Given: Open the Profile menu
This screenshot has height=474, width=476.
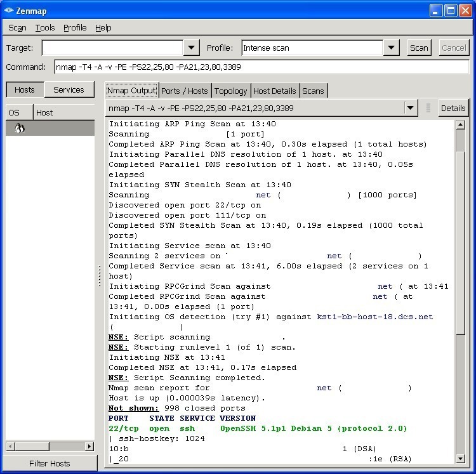Looking at the screenshot, I should (75, 28).
